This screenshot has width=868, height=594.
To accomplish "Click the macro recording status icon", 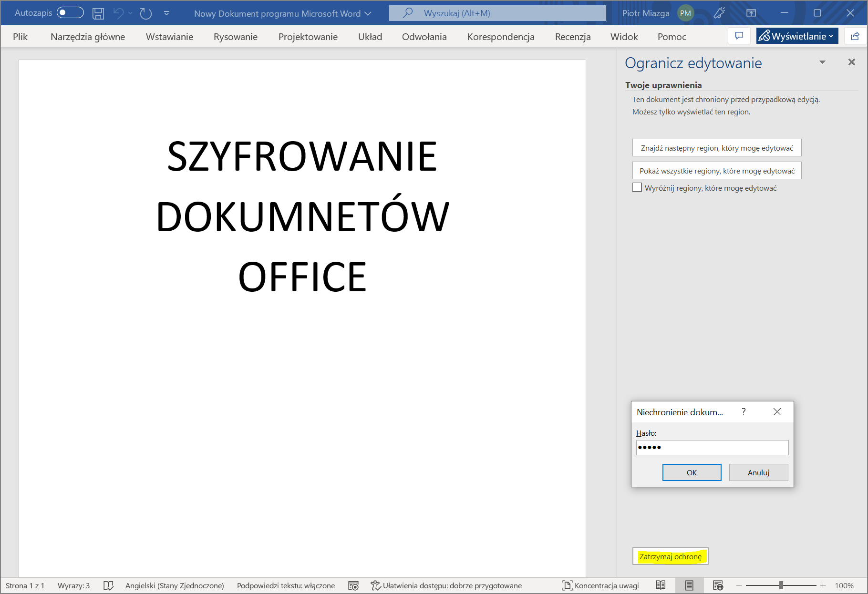I will point(353,585).
